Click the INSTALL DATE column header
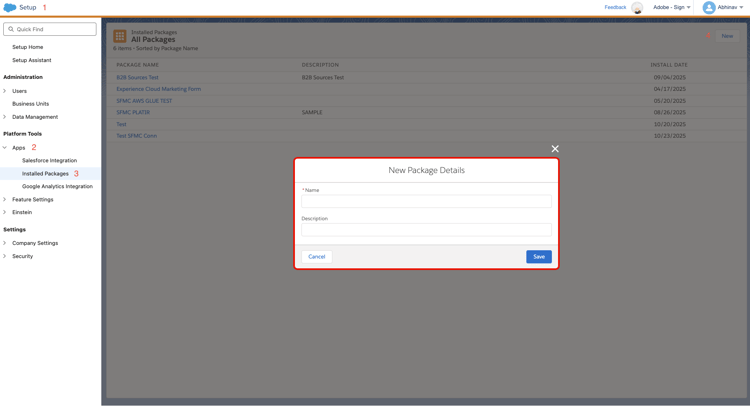 pyautogui.click(x=669, y=65)
